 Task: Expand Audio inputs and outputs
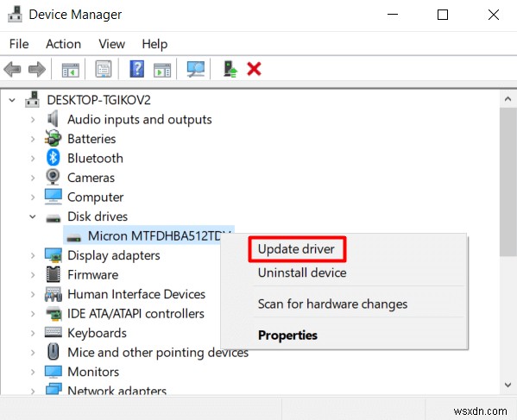point(33,119)
